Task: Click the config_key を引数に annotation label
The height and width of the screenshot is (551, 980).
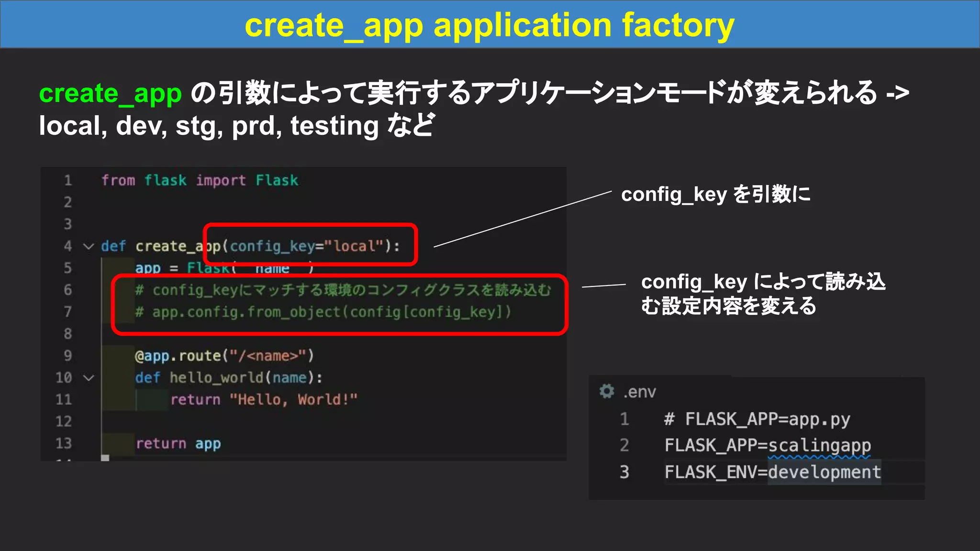Action: [x=715, y=194]
